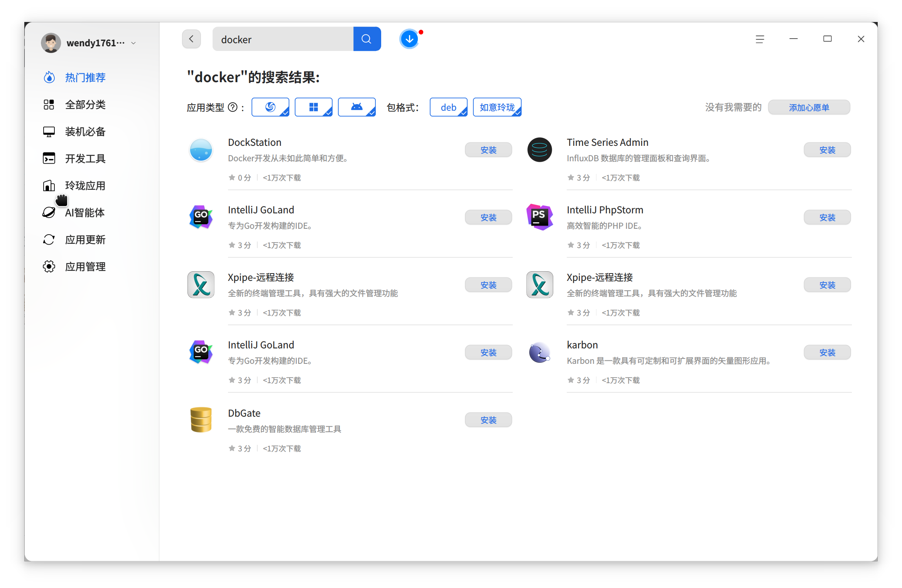This screenshot has width=902, height=588.
Task: Open the Time Series Admin title
Action: (x=608, y=142)
